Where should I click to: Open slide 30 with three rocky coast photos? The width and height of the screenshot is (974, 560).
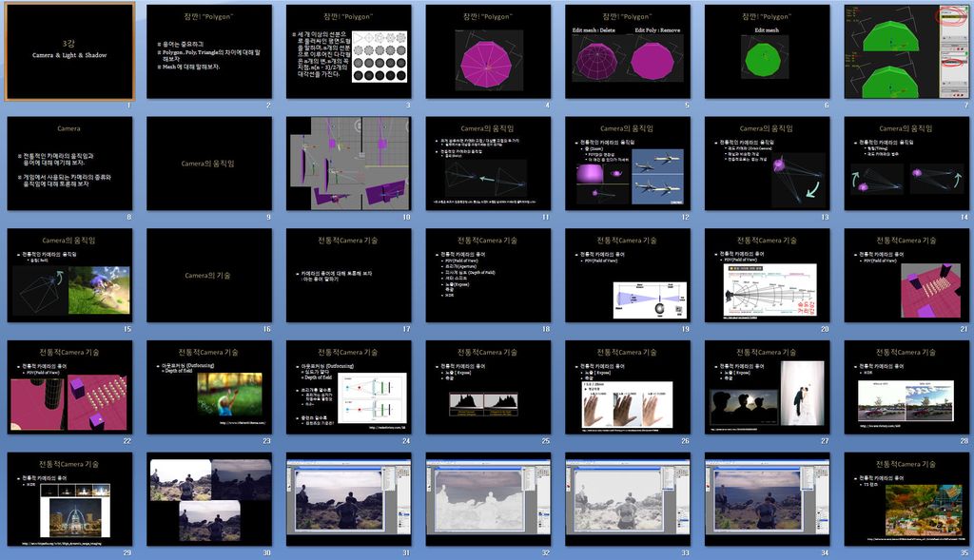point(209,499)
